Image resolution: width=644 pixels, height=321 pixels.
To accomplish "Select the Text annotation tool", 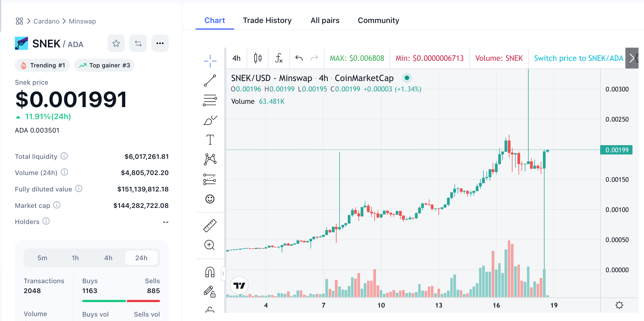I will pyautogui.click(x=210, y=140).
